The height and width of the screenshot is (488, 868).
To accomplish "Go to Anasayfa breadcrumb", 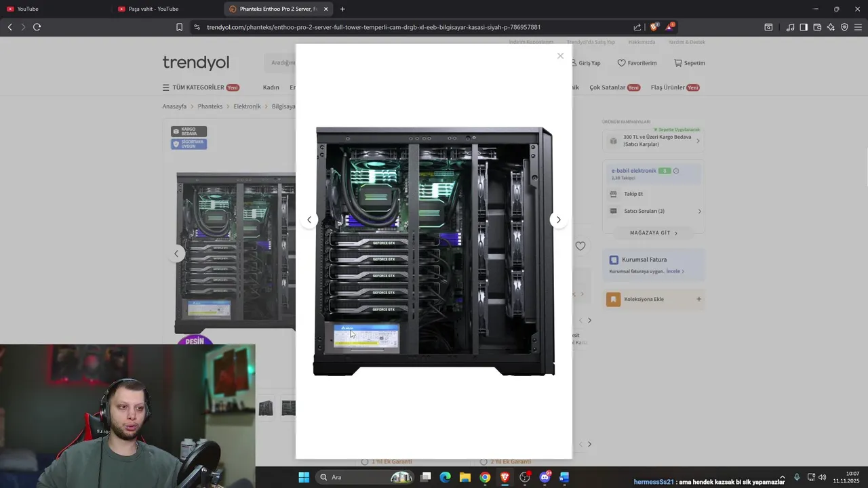I will pos(174,106).
